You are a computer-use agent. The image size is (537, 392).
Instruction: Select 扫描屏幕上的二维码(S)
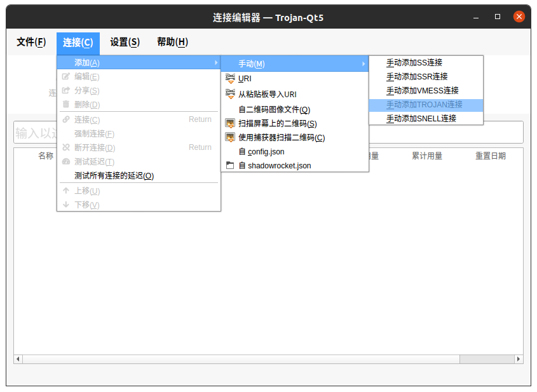point(295,124)
